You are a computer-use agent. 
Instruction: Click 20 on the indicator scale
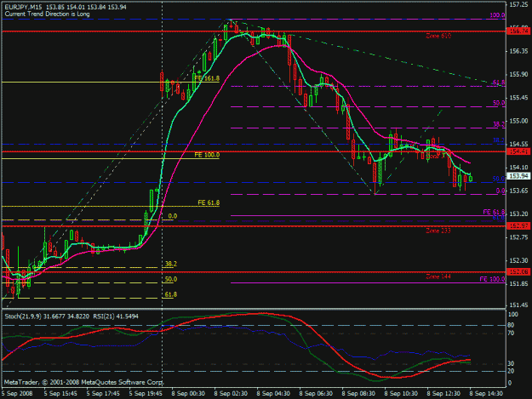[x=512, y=371]
